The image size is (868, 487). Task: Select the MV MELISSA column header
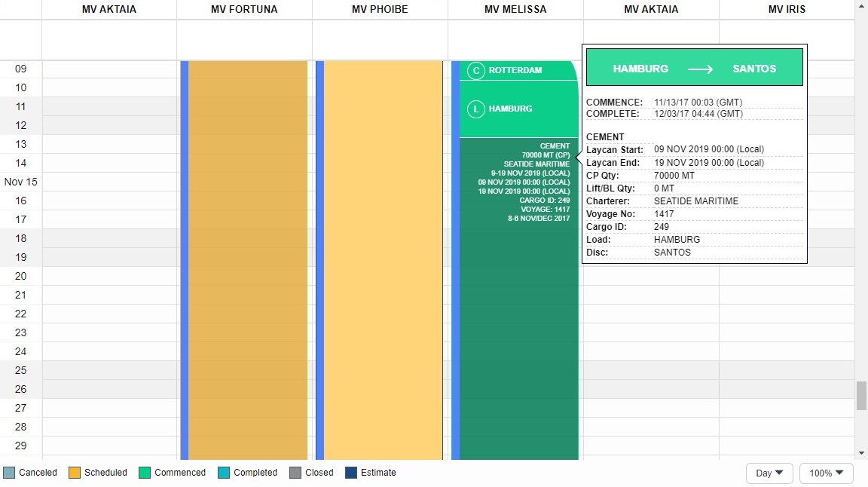click(515, 9)
